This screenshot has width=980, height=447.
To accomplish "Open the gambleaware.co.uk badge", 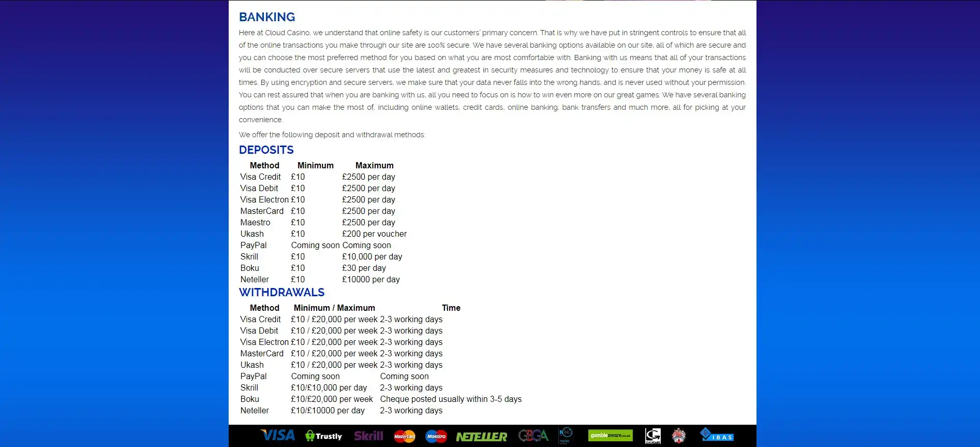I will coord(610,436).
